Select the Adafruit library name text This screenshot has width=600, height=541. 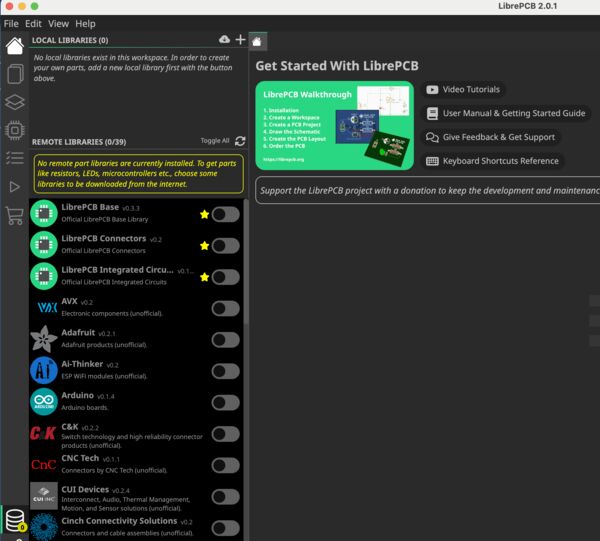(78, 332)
